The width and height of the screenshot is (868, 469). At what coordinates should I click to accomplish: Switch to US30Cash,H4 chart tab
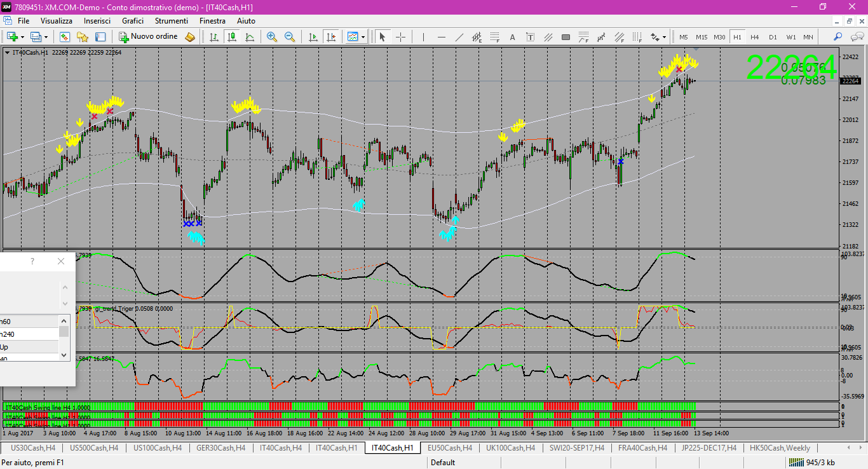[33, 448]
